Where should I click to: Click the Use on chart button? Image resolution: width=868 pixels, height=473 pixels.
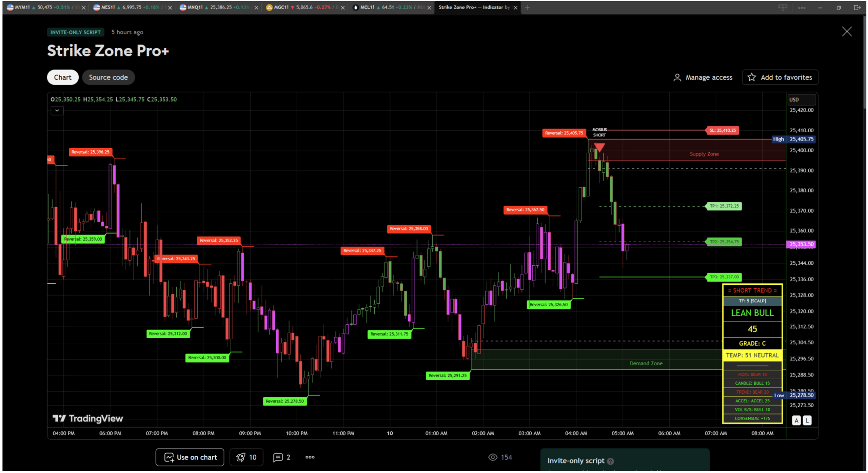click(x=190, y=457)
